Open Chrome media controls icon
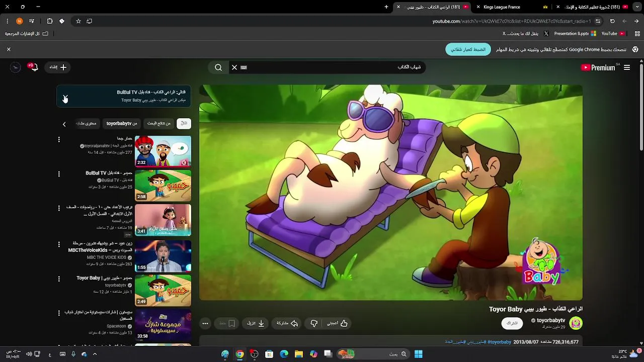Screen dimensions: 644x362 pyautogui.click(x=32, y=21)
